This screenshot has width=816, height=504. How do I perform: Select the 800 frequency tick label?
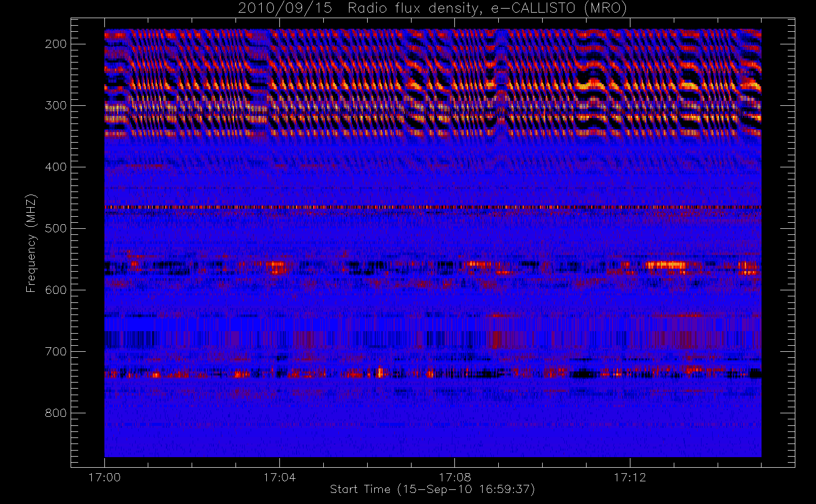click(56, 413)
